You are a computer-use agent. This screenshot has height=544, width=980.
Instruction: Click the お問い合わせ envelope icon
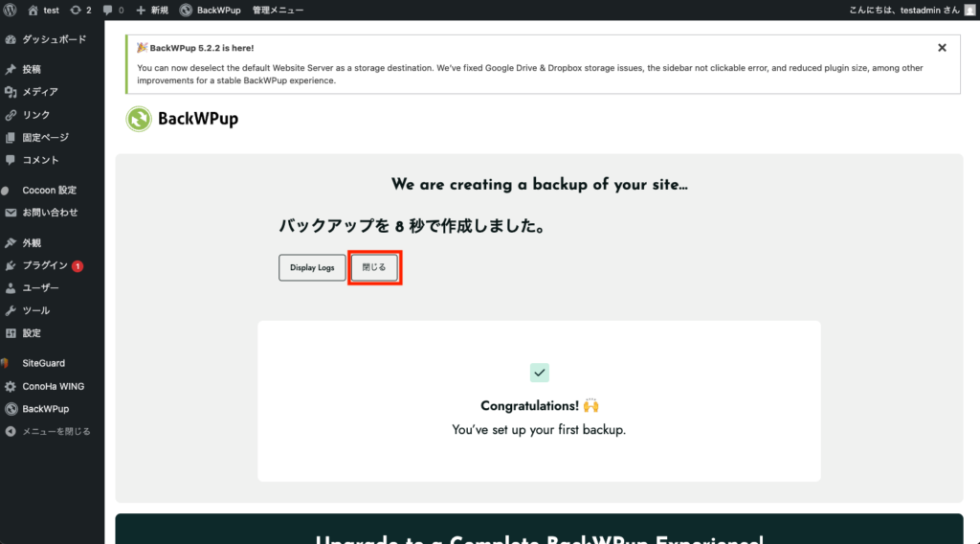[11, 213]
